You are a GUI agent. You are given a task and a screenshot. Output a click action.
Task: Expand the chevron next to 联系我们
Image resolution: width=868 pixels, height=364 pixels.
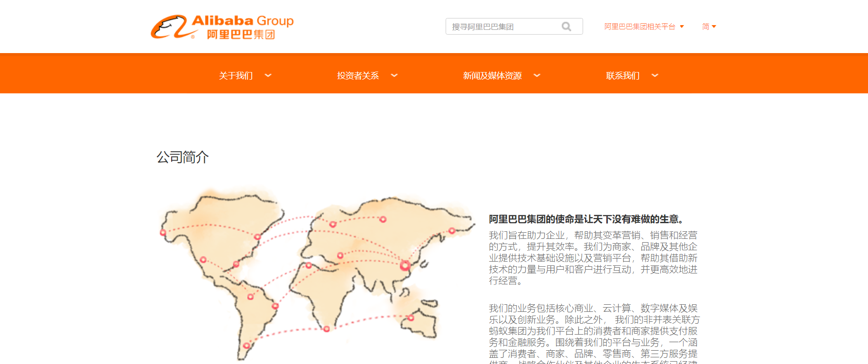[x=655, y=75]
